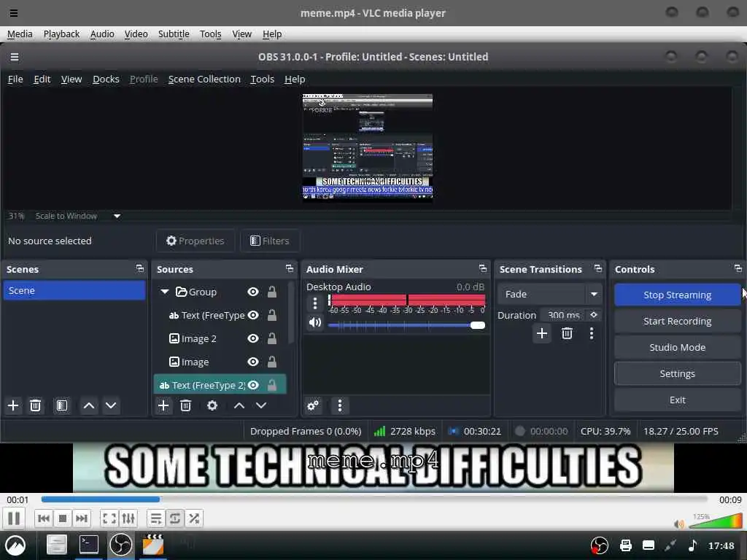
Task: Add a new scene with plus icon
Action: 13,405
